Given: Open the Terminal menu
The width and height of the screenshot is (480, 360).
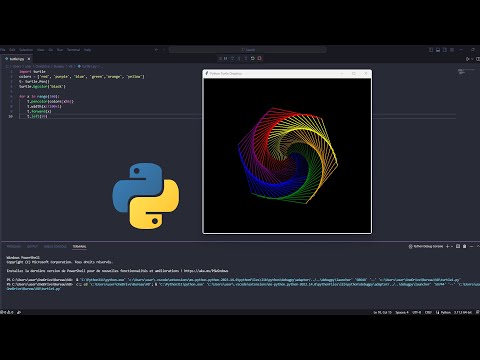Looking at the screenshot, I should pyautogui.click(x=74, y=50).
